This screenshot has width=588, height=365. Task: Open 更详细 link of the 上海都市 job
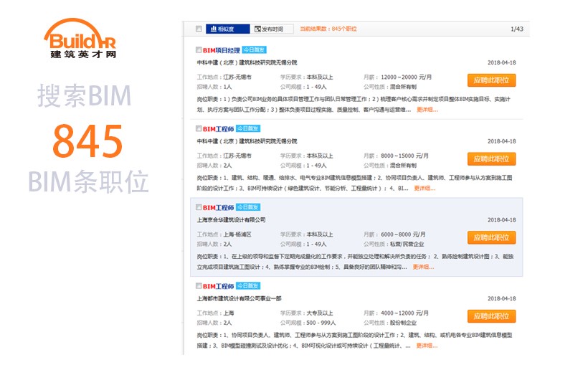(427, 346)
